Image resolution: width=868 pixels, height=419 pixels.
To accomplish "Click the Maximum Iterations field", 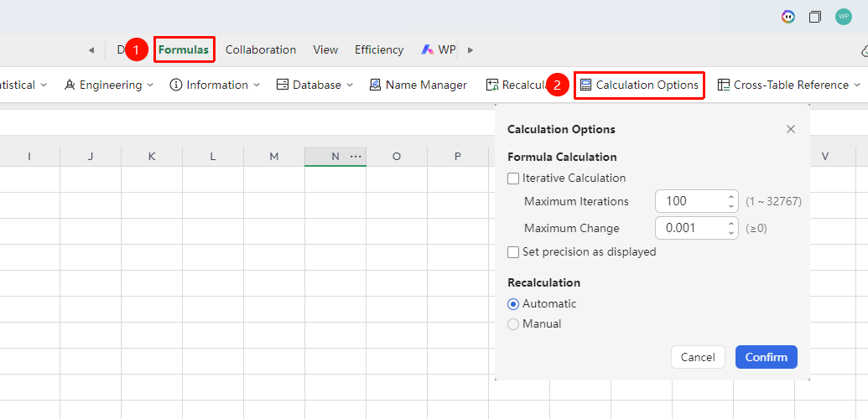I will coord(696,201).
